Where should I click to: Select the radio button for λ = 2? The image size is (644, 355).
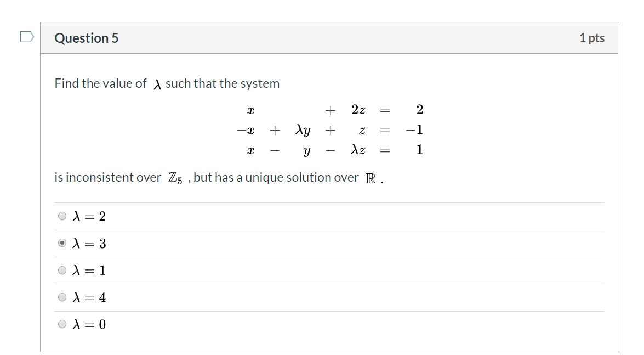[61, 216]
